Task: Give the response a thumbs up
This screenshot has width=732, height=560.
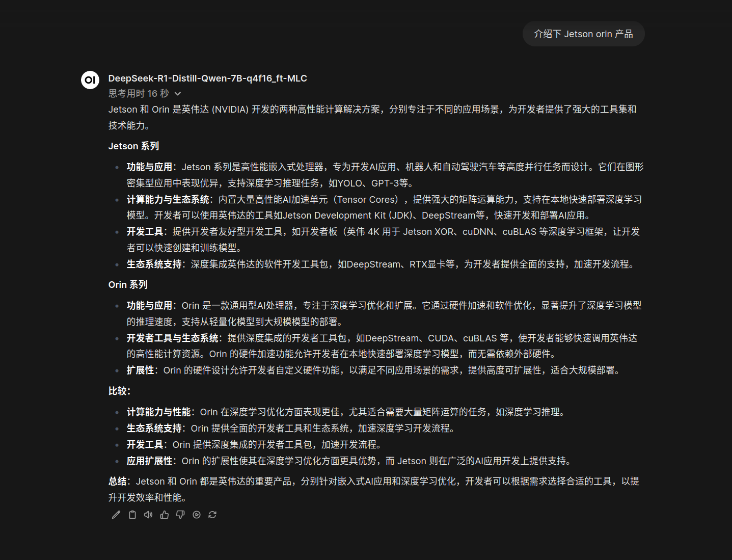Action: pos(165,515)
